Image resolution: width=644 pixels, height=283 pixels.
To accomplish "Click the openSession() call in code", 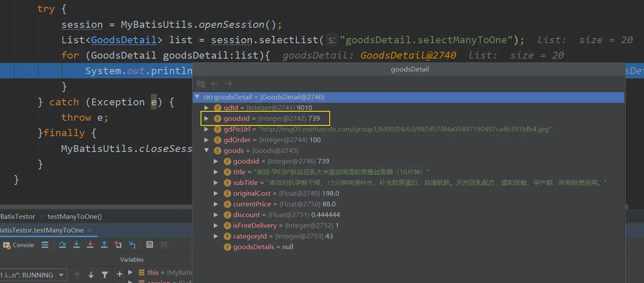I will (238, 24).
